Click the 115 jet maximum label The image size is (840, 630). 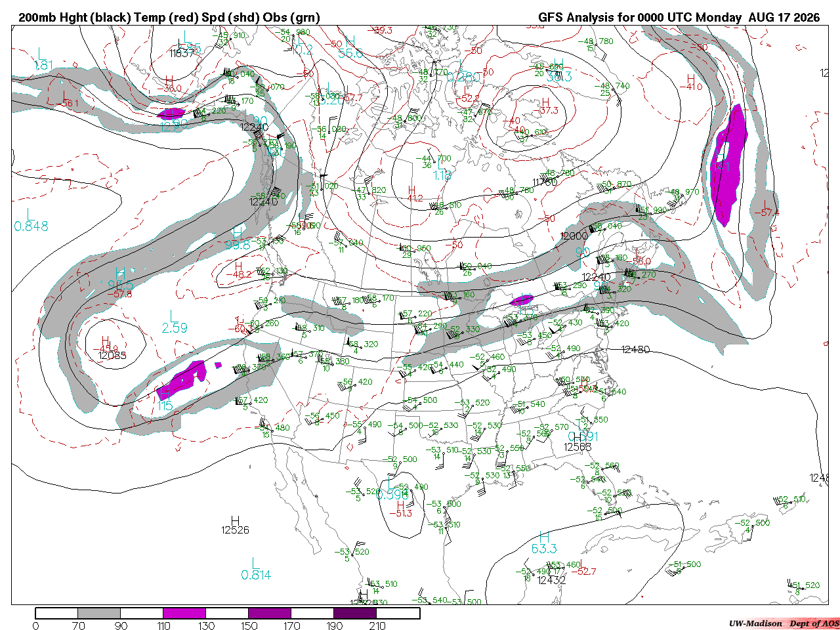(165, 406)
